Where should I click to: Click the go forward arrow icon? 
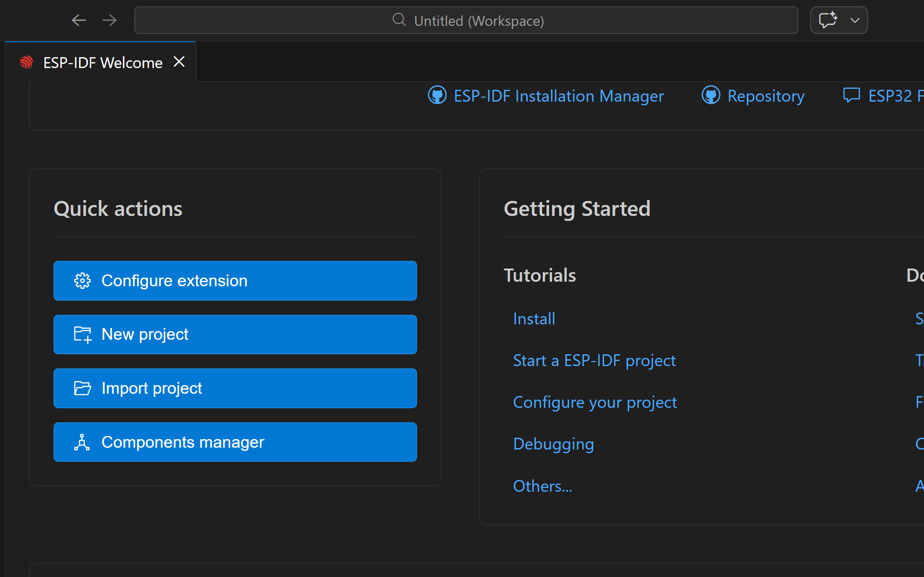pos(109,20)
